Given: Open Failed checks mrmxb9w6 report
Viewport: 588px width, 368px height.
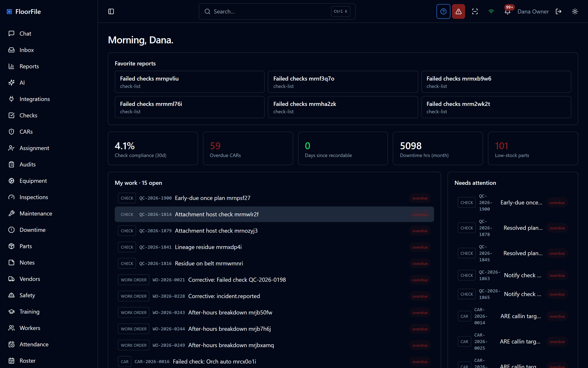Looking at the screenshot, I should [x=496, y=82].
